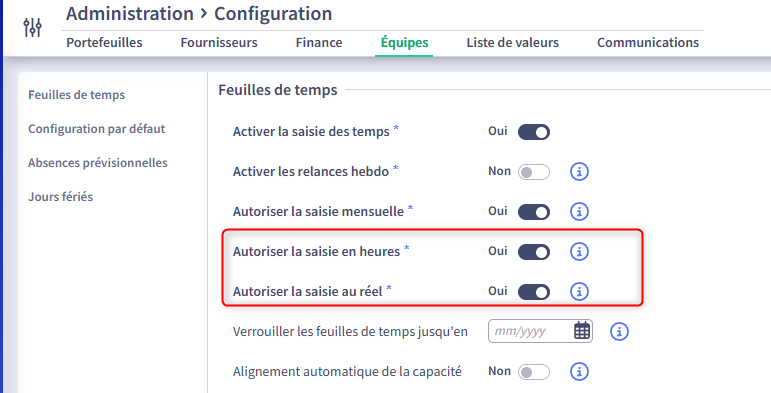
Task: Open the Liste de valeurs tab
Action: [x=512, y=43]
